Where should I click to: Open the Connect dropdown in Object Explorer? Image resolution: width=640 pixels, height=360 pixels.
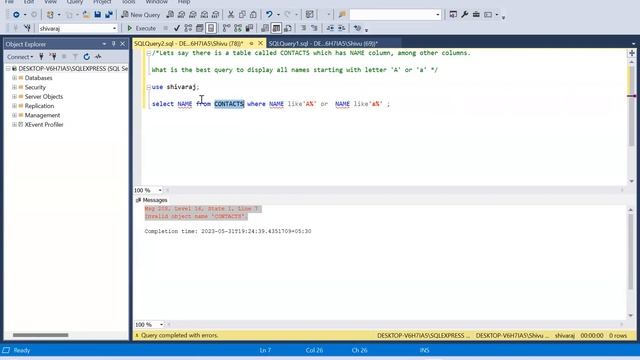[x=20, y=57]
